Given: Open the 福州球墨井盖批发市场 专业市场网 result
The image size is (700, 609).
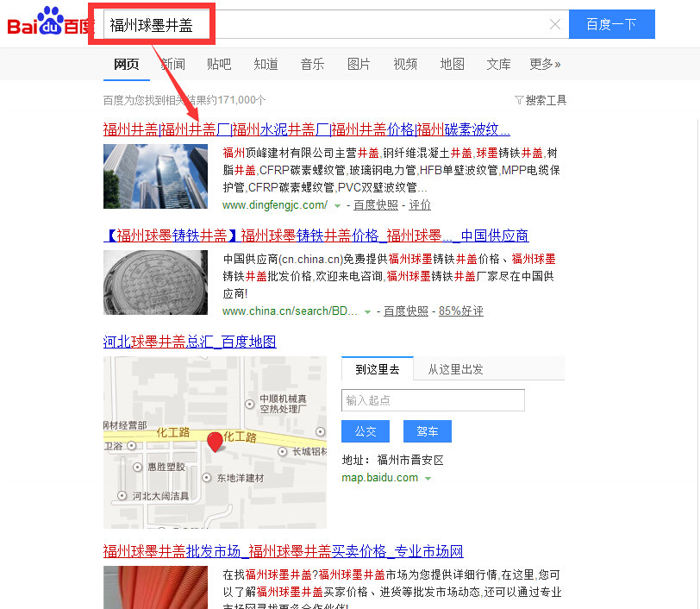Looking at the screenshot, I should coord(283,551).
